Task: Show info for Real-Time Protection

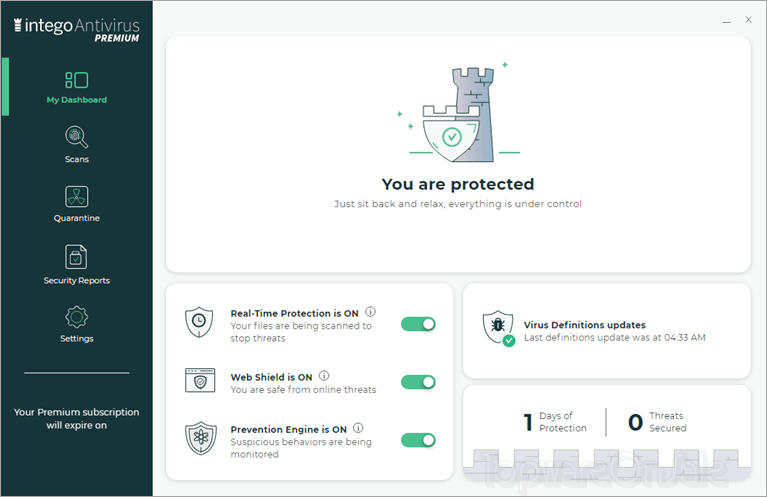Action: pyautogui.click(x=371, y=312)
